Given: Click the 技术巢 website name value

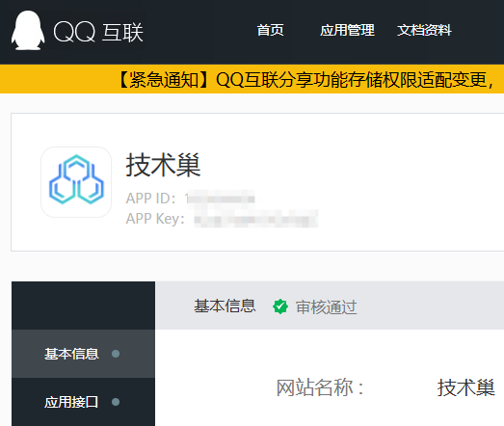Looking at the screenshot, I should click(466, 387).
